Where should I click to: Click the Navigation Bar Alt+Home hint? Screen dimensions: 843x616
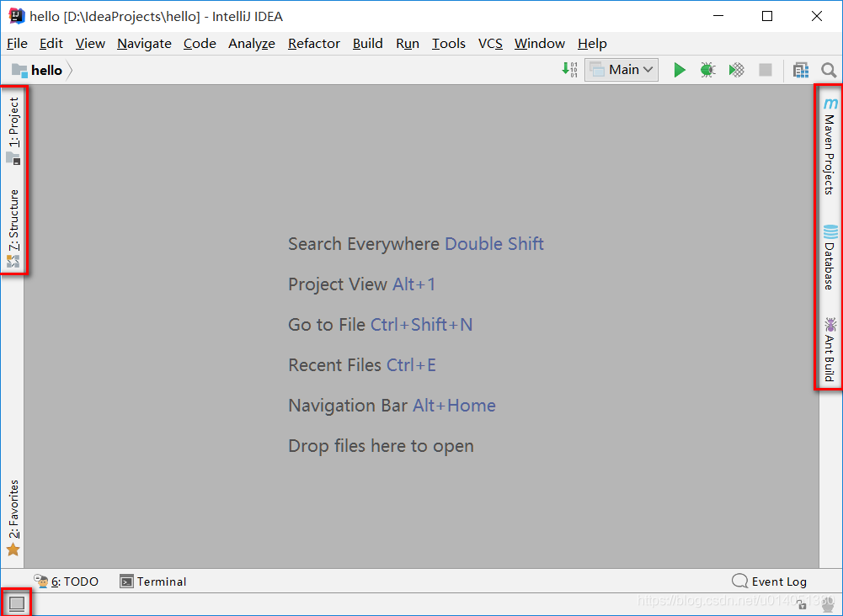coord(392,406)
